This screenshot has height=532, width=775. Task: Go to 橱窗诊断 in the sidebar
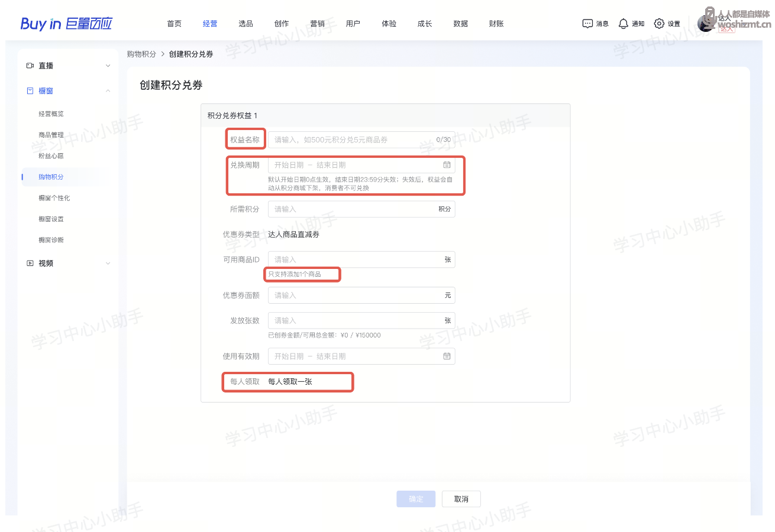click(51, 240)
